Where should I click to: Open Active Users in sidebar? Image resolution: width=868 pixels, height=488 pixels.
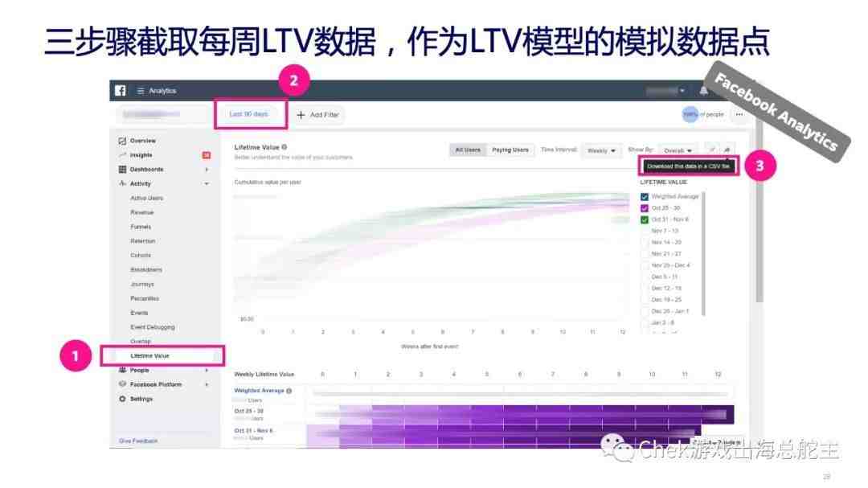point(147,199)
